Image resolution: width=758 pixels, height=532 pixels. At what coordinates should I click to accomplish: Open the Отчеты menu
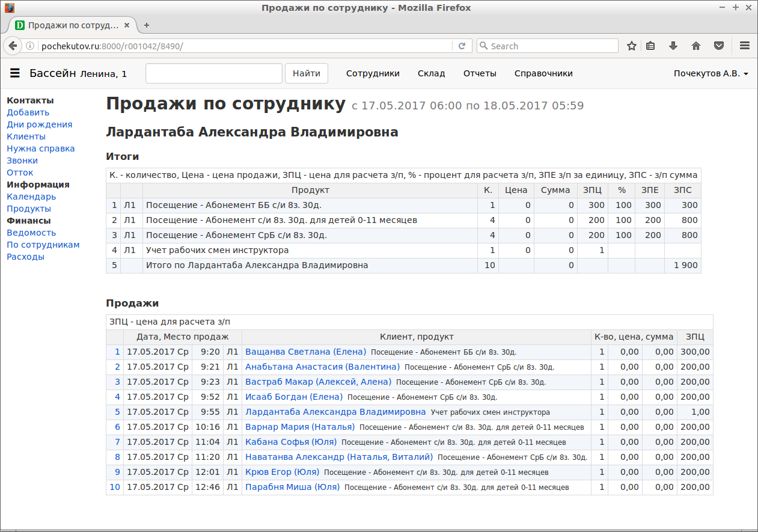(480, 73)
